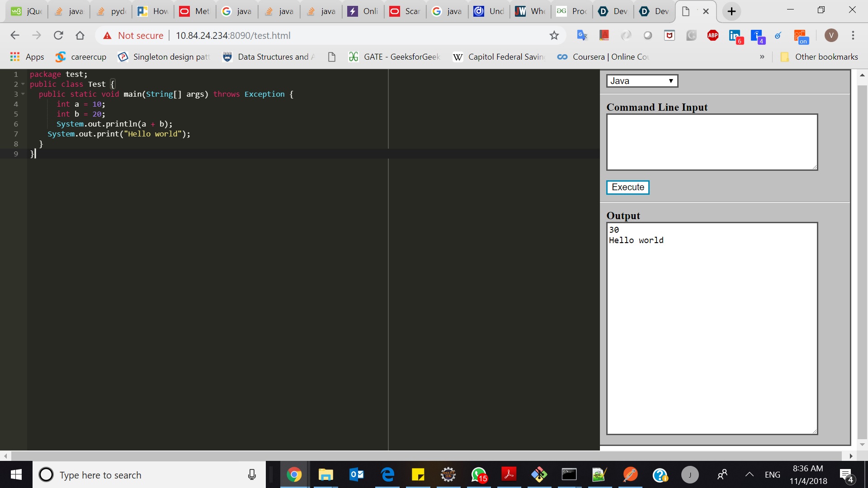This screenshot has height=488, width=868.
Task: Collapse the code fold arrow on line 3
Action: coord(23,94)
